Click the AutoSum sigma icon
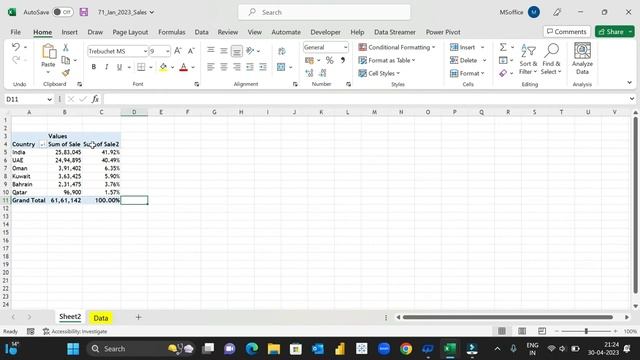 503,47
